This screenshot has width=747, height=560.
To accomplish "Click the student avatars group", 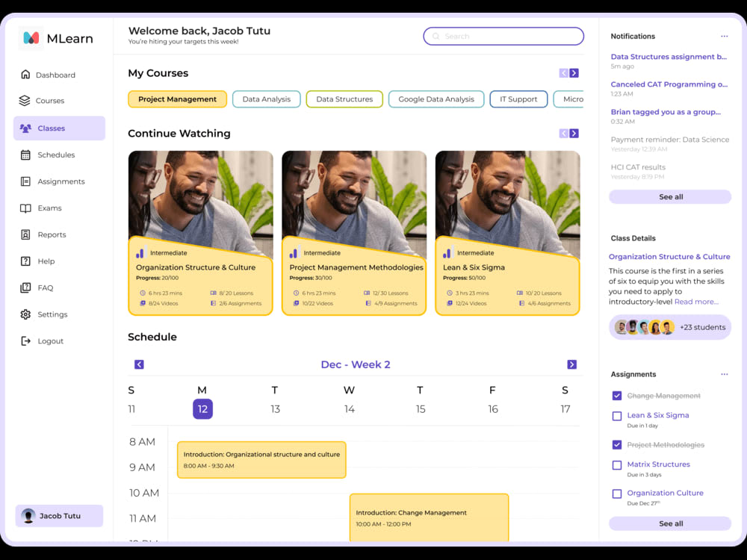I will pyautogui.click(x=644, y=327).
